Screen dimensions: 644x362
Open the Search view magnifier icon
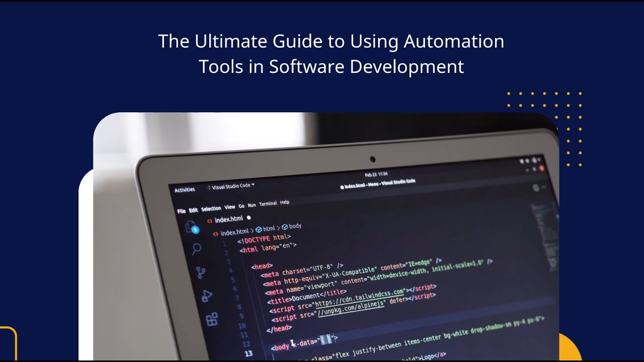pos(196,248)
